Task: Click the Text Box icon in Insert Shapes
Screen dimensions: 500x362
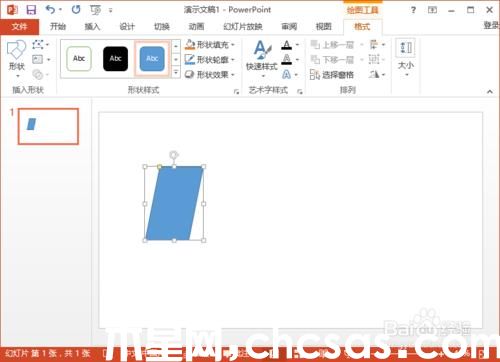Action: pyautogui.click(x=37, y=59)
